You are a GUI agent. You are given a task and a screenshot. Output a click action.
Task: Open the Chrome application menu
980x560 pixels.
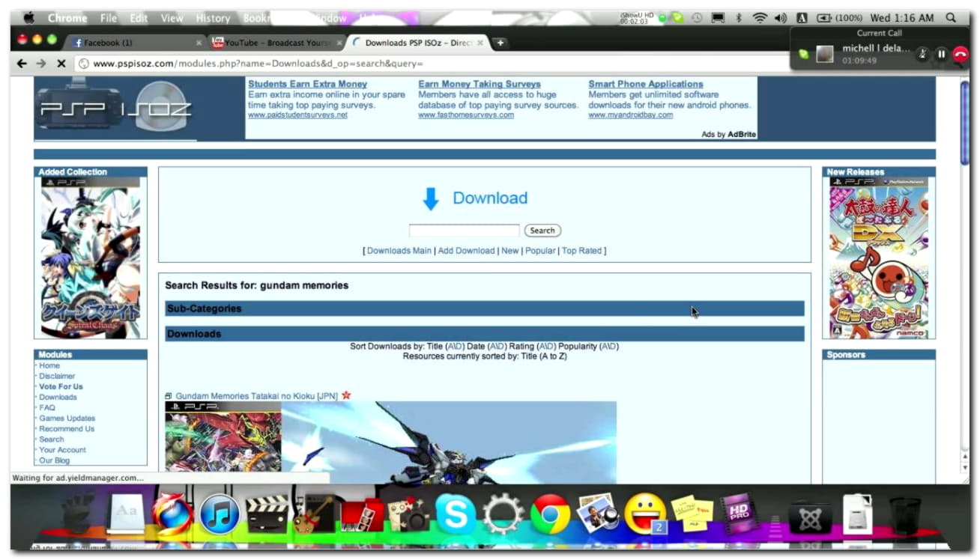click(67, 18)
